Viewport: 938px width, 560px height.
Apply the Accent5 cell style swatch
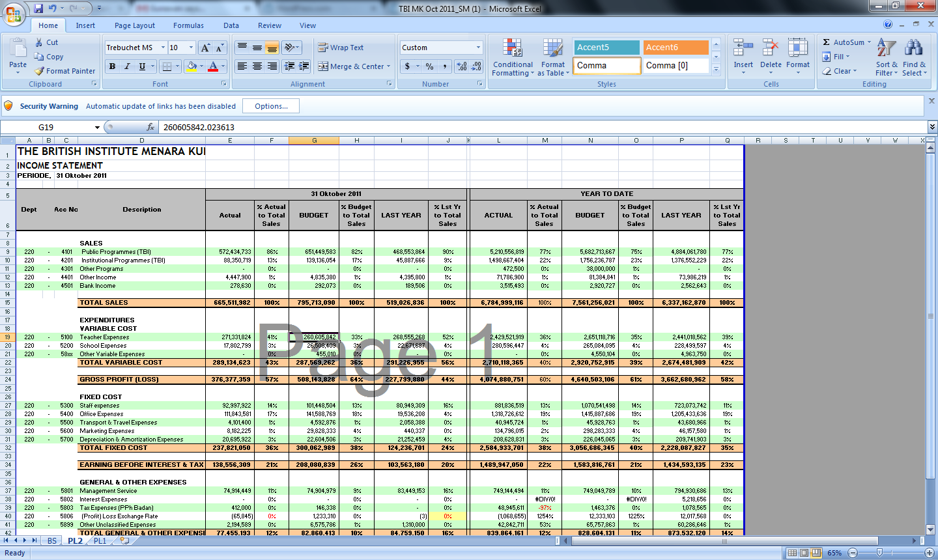pyautogui.click(x=606, y=48)
